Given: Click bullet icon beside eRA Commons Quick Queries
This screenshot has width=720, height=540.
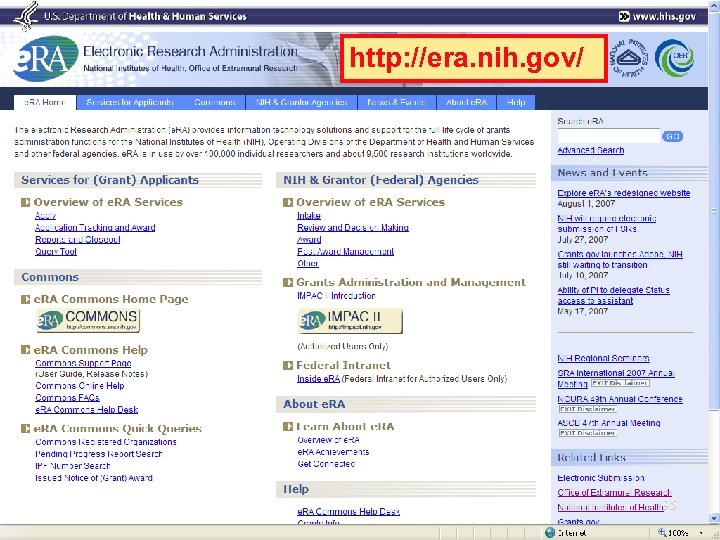Looking at the screenshot, I should [26, 428].
